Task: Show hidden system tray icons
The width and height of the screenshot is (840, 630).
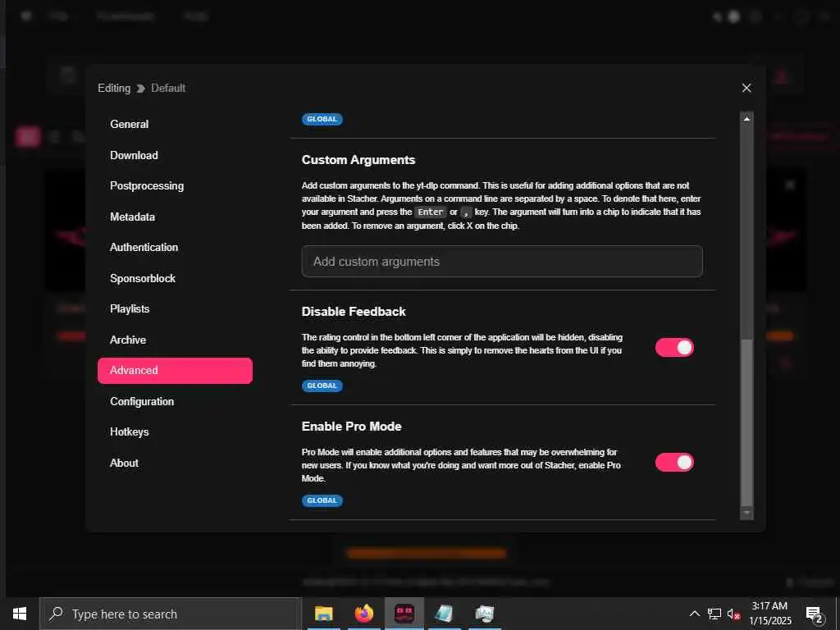Action: tap(694, 614)
